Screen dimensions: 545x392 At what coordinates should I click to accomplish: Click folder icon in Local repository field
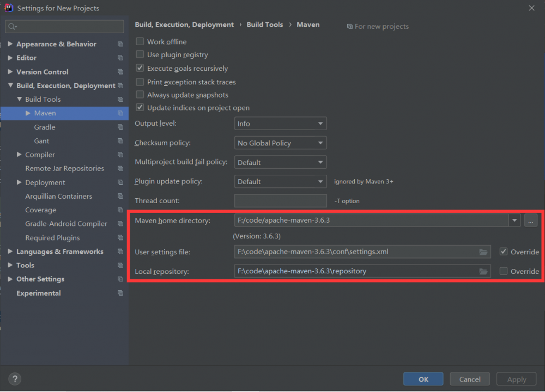pyautogui.click(x=483, y=271)
